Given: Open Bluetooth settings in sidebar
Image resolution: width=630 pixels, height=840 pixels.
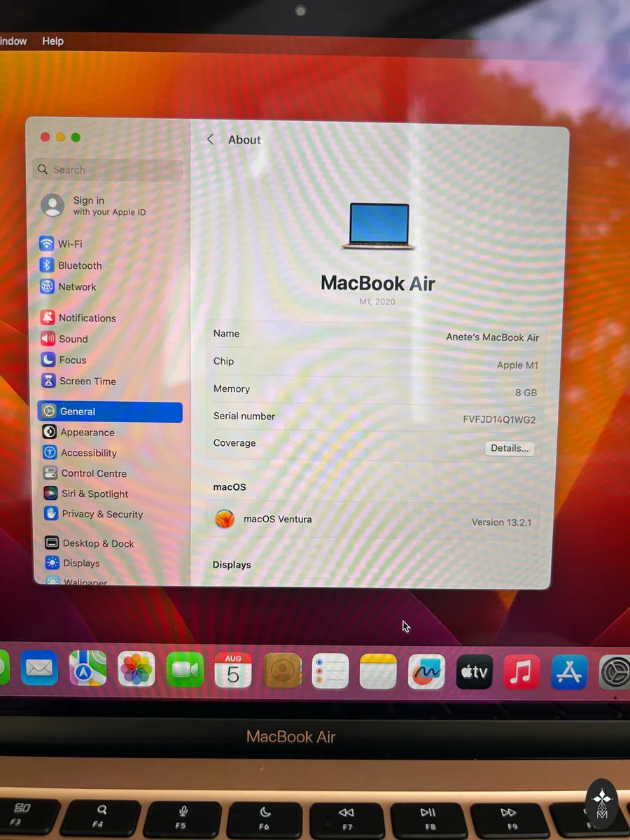Looking at the screenshot, I should pos(71,265).
